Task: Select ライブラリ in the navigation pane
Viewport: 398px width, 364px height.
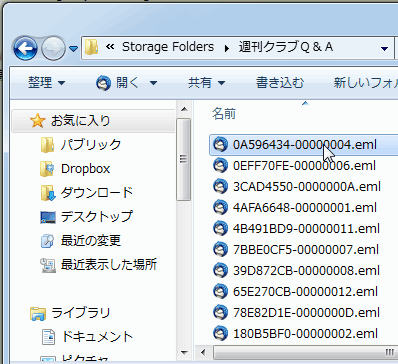Action: tap(81, 313)
